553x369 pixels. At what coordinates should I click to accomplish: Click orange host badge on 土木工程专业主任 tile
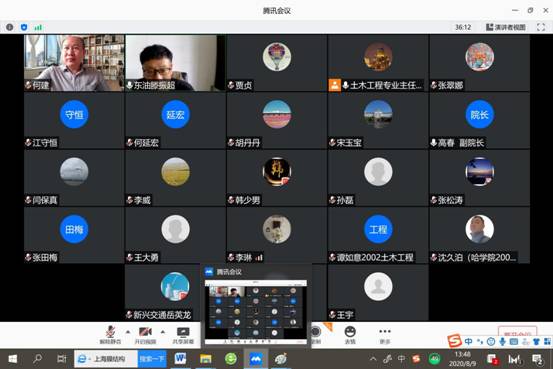click(x=334, y=85)
